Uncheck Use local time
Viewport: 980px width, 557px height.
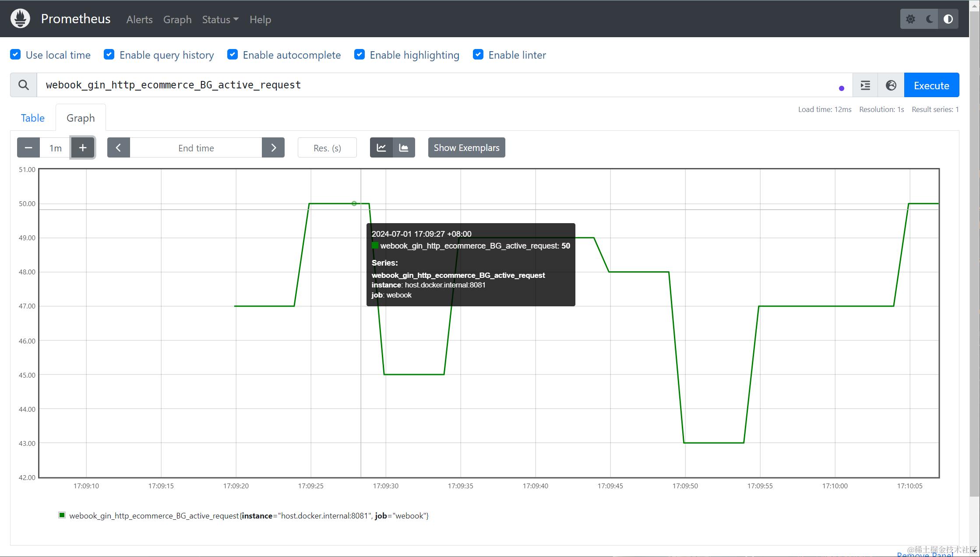click(x=15, y=55)
